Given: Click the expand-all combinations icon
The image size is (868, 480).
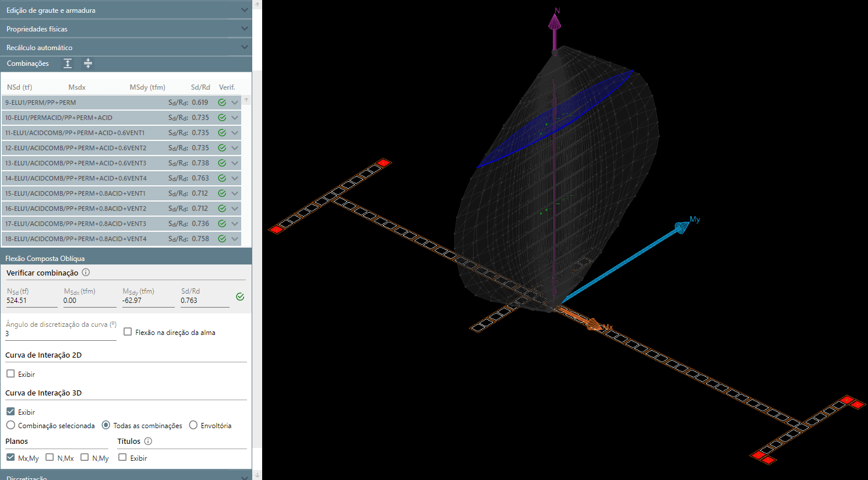Looking at the screenshot, I should click(68, 63).
